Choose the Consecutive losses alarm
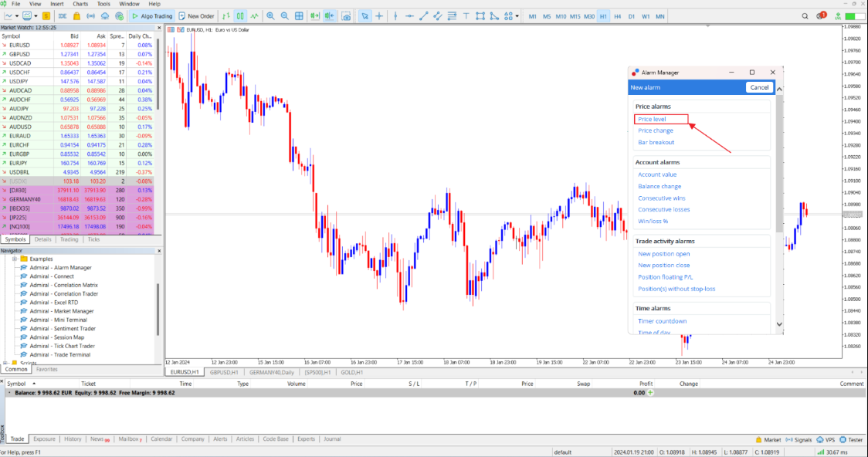The height and width of the screenshot is (457, 868). click(x=663, y=209)
